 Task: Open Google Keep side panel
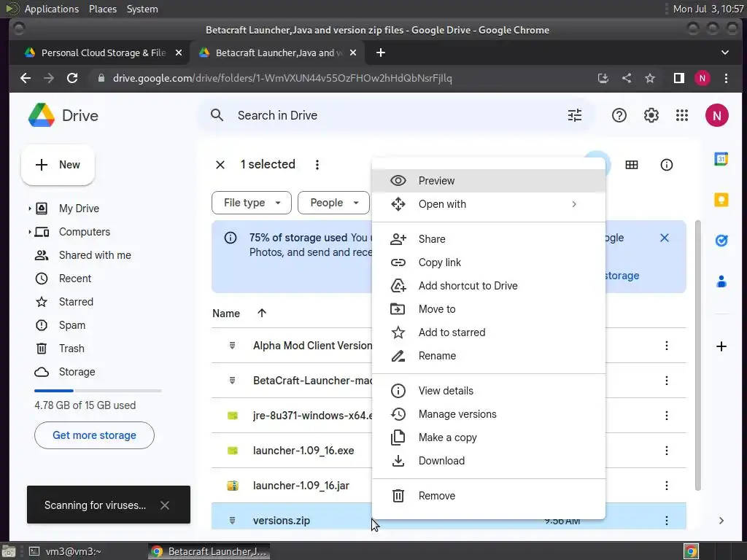click(x=721, y=200)
